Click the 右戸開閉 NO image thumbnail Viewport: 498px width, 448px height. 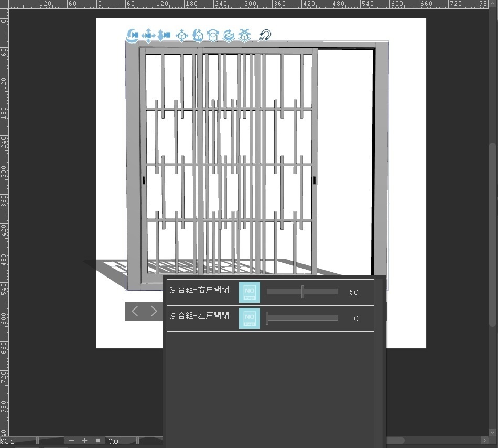point(250,292)
